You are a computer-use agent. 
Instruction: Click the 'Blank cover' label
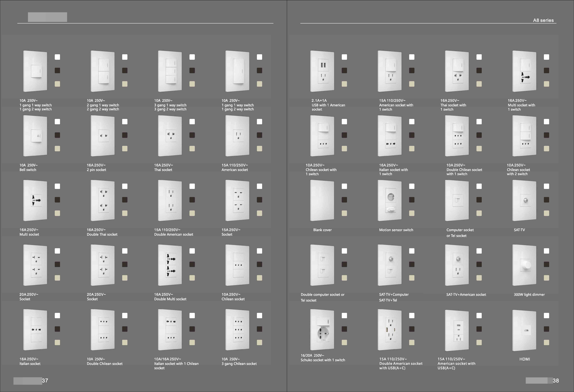tap(322, 230)
